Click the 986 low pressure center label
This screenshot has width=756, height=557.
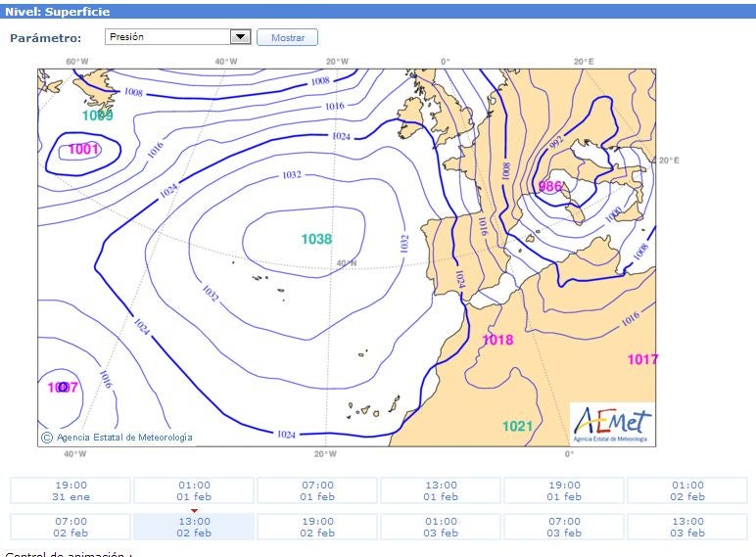click(550, 186)
